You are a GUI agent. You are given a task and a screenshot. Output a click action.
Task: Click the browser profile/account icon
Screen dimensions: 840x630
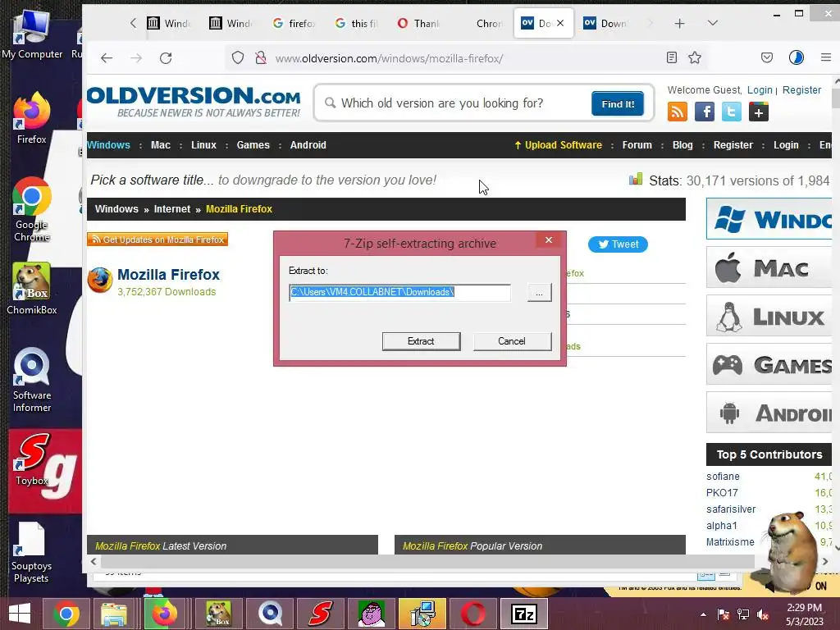pos(796,58)
